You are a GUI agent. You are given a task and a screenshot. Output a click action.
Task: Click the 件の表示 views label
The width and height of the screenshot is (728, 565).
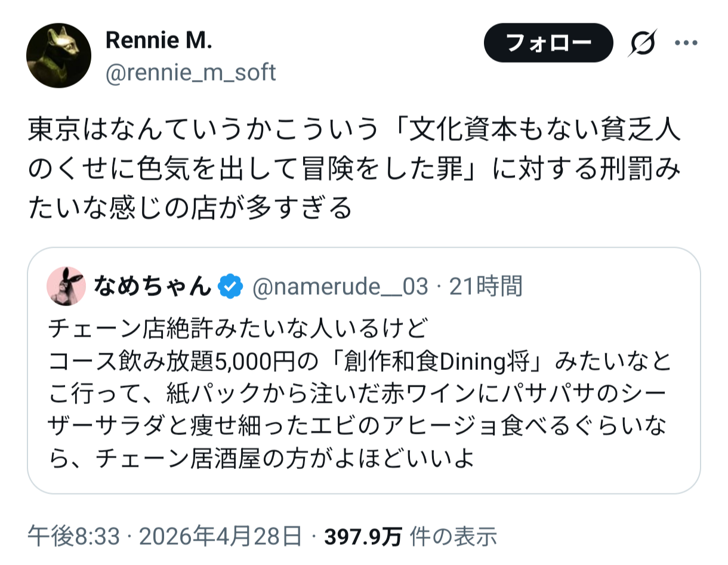453,536
